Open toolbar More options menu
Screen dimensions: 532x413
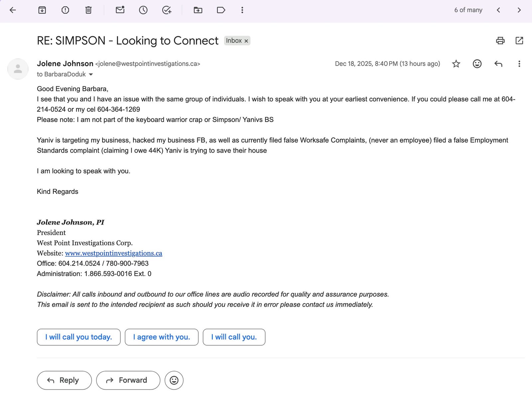point(242,10)
